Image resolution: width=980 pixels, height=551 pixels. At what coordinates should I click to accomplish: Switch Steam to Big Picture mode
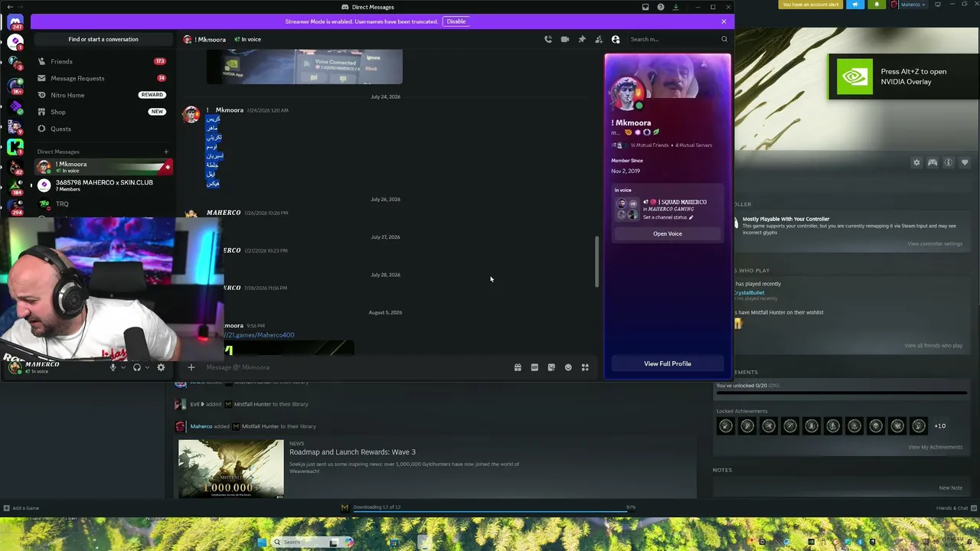click(x=938, y=5)
